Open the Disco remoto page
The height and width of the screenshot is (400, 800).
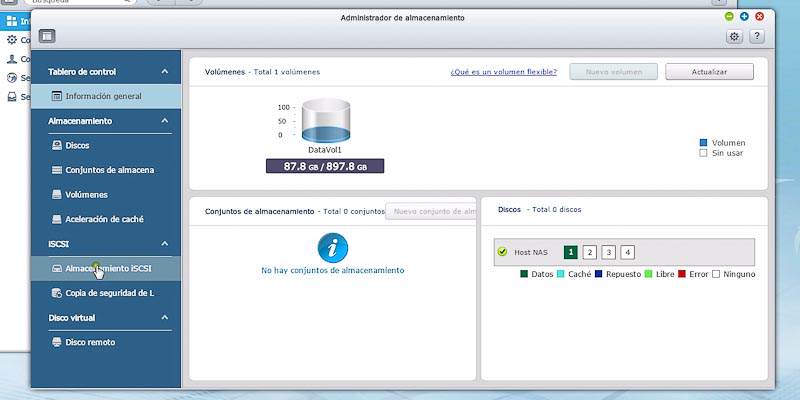106,342
